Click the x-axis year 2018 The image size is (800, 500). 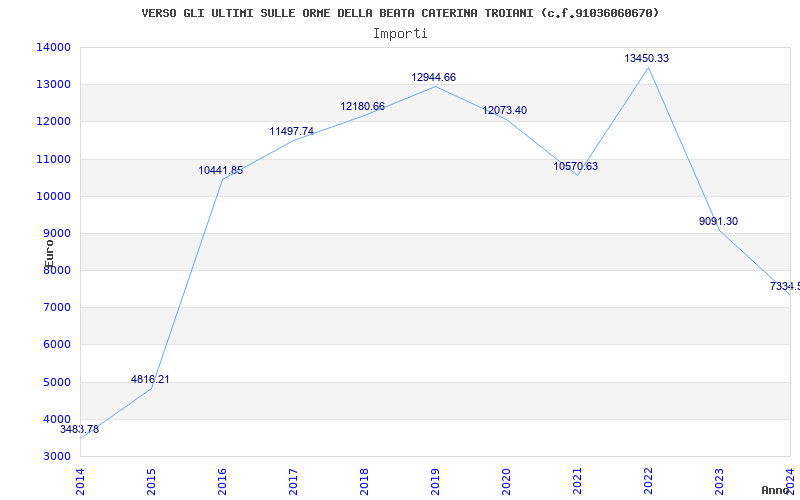coord(364,482)
